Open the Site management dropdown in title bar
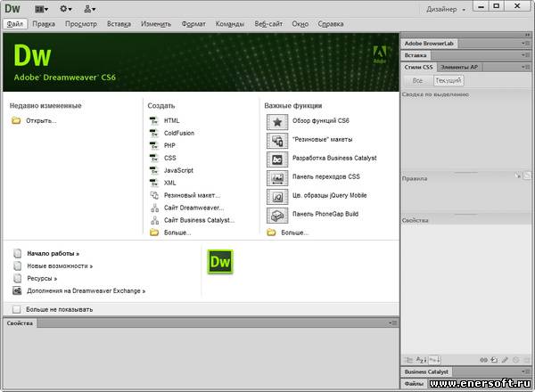The height and width of the screenshot is (392, 535). tap(90, 9)
